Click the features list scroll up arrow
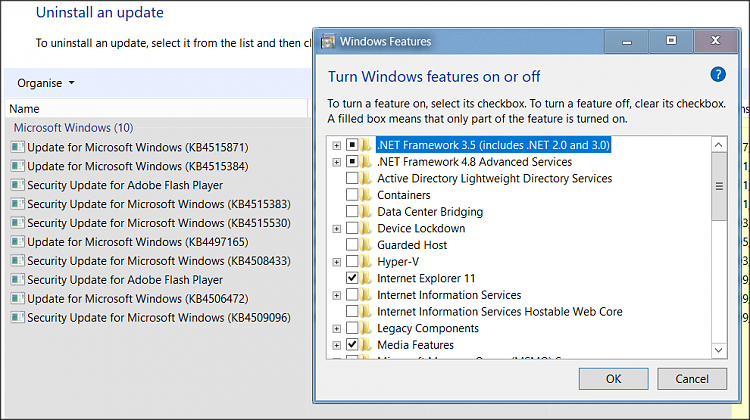 tap(718, 144)
